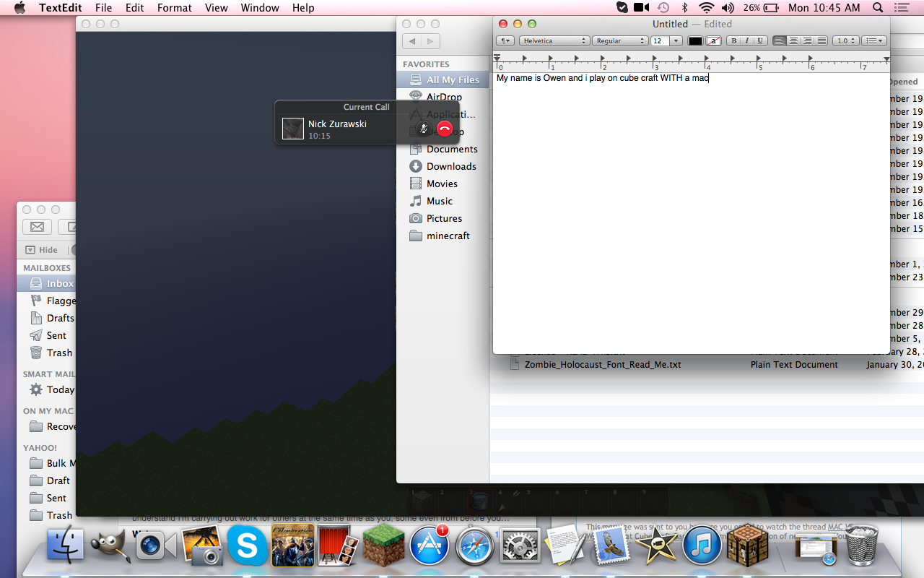The height and width of the screenshot is (578, 924).
Task: Open the Time Machine menu bar icon
Action: tap(663, 8)
